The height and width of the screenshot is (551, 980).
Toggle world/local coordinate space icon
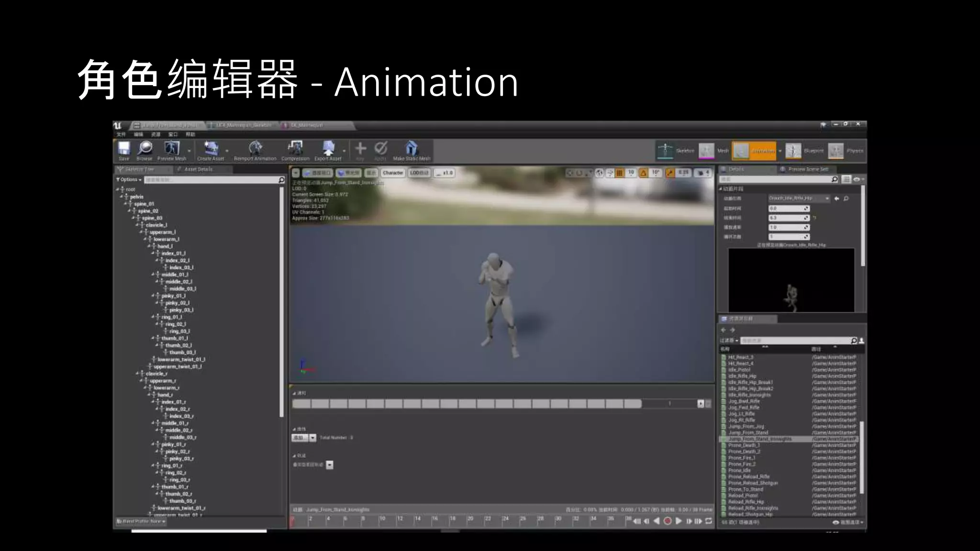[600, 173]
